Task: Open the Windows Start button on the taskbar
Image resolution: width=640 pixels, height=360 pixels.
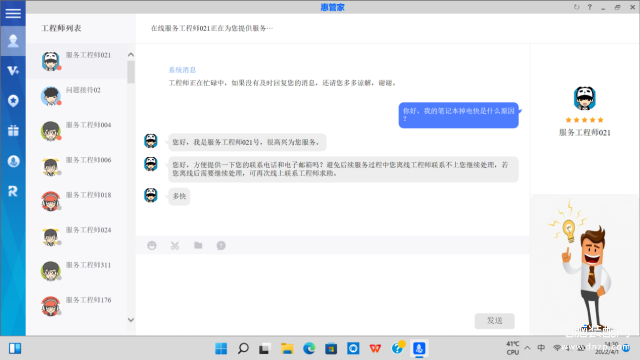Action: tap(221, 349)
